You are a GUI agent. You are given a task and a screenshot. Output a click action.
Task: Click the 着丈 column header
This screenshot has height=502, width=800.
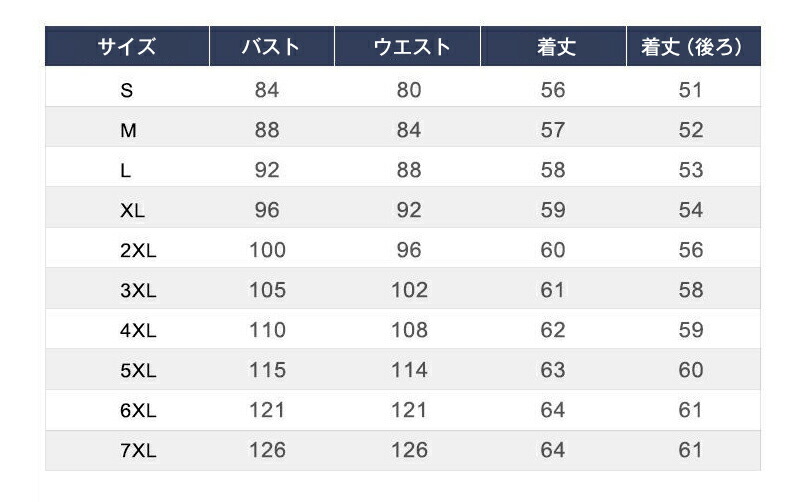[555, 47]
